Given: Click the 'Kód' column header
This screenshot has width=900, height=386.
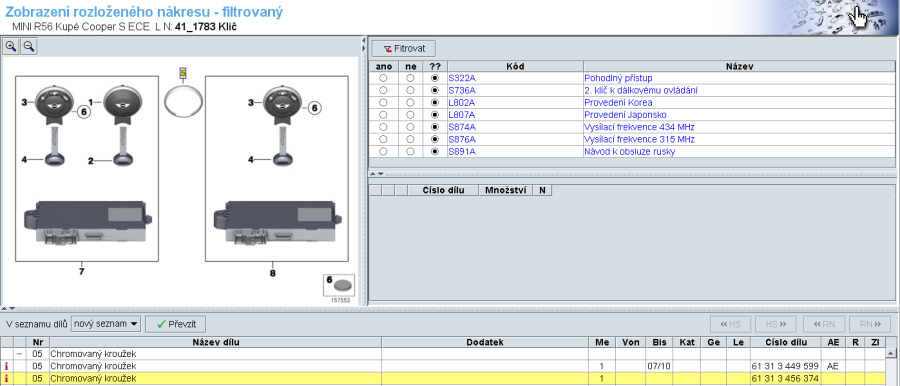Looking at the screenshot, I should (515, 66).
